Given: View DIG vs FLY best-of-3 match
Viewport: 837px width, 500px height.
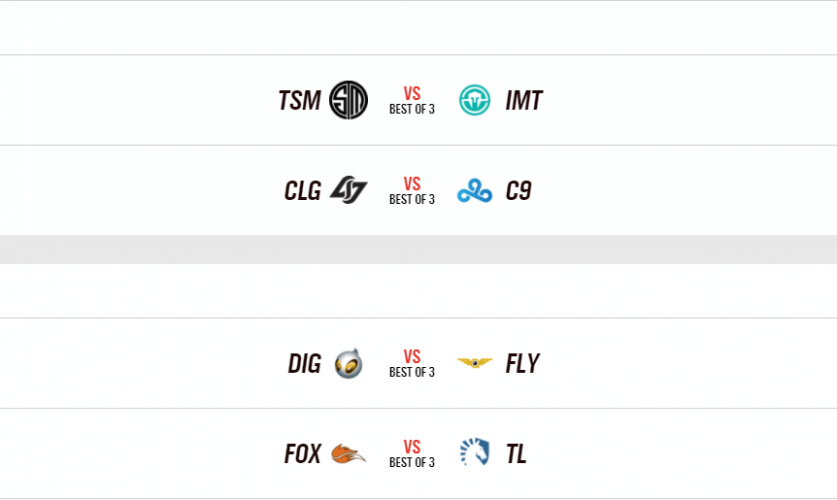Looking at the screenshot, I should [412, 363].
